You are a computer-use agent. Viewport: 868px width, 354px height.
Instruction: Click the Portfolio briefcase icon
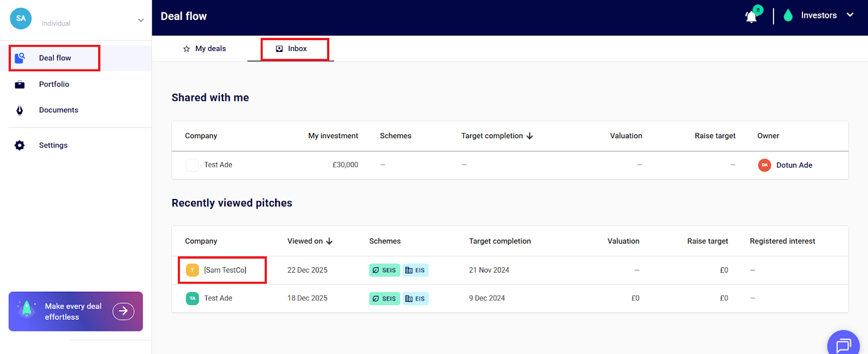click(x=20, y=85)
